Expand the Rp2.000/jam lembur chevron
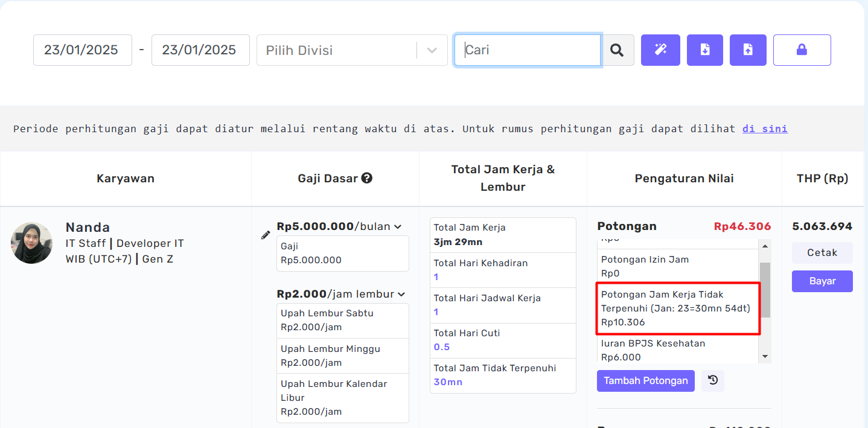Viewport: 868px width, 428px height. click(400, 295)
